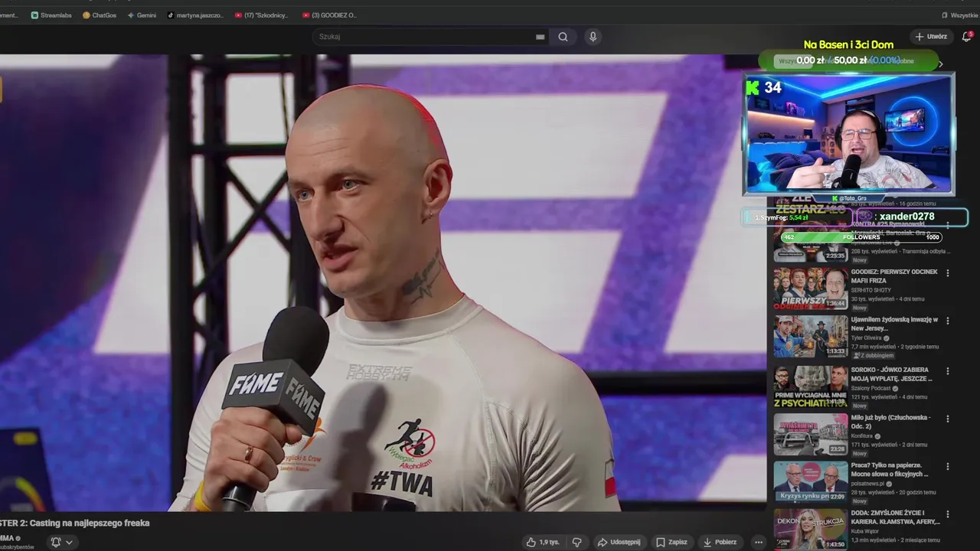Open 'Ujawniłem żydowską inwazję w New Jersey' video
Image resolution: width=980 pixels, height=551 pixels.
coord(893,324)
